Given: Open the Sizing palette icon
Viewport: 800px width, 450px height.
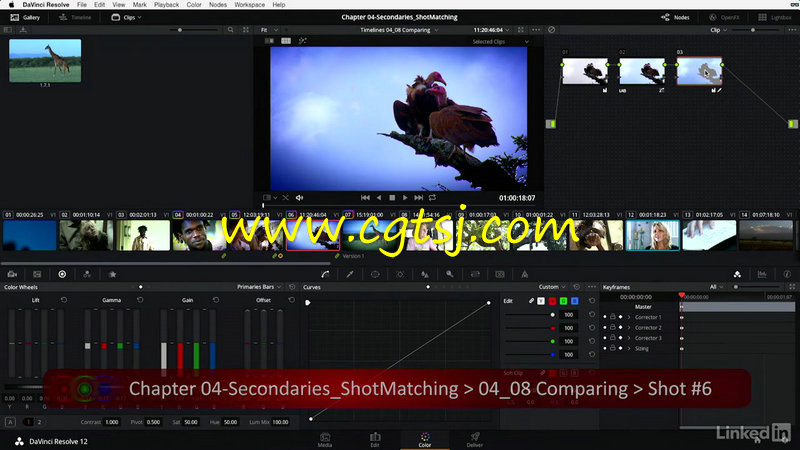Looking at the screenshot, I should 475,274.
